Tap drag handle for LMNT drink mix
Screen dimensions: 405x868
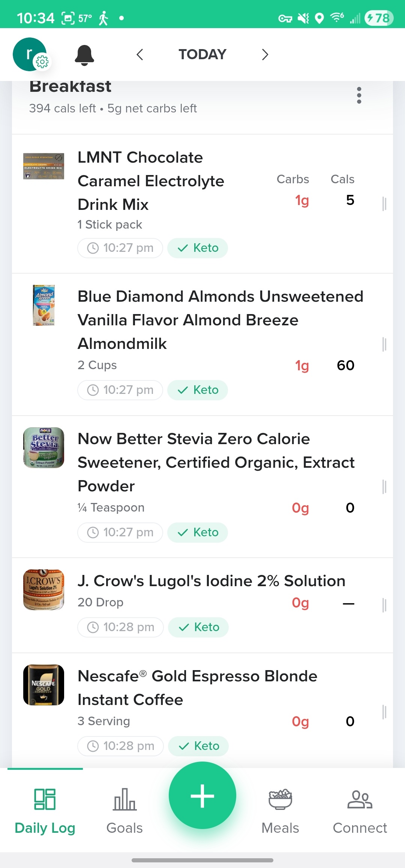pyautogui.click(x=384, y=204)
